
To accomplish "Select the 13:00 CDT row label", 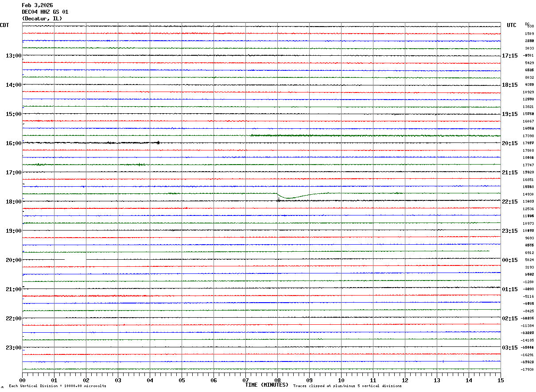I will (x=13, y=56).
